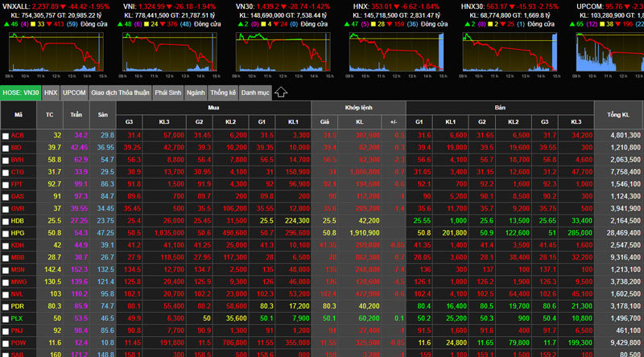644x357 pixels.
Task: Select the Phái Sinh tab
Action: pyautogui.click(x=168, y=92)
